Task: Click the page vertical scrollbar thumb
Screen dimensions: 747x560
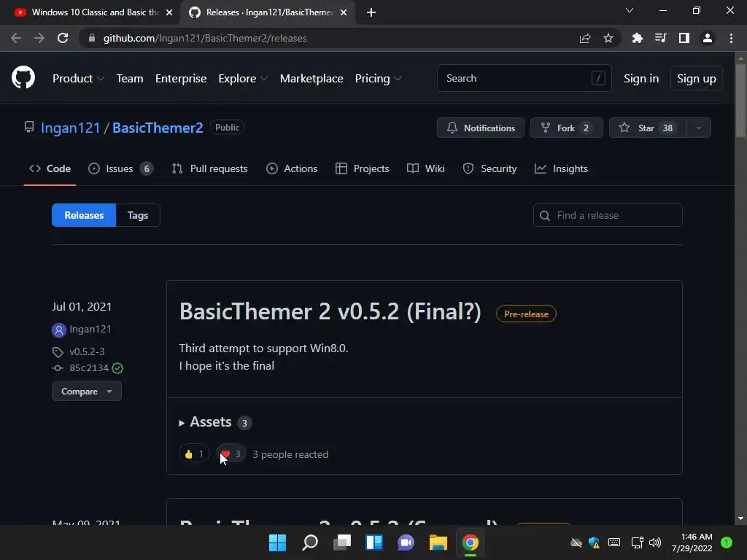Action: point(740,101)
